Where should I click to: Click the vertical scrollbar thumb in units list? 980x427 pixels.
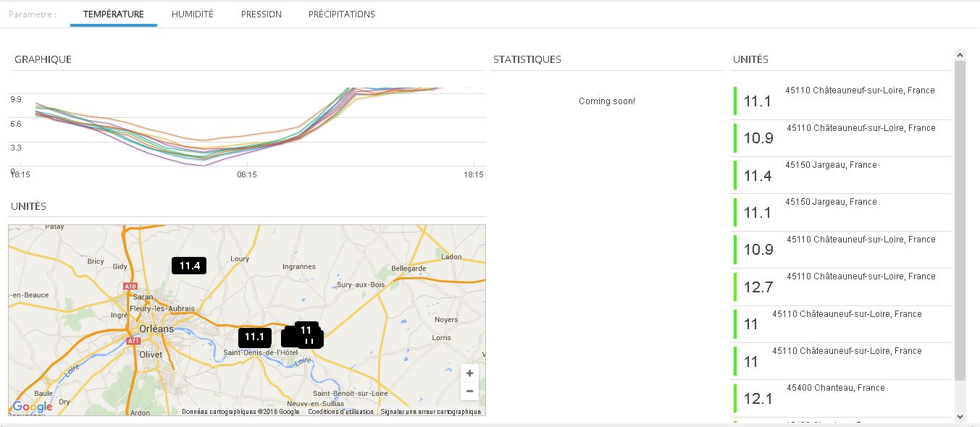coord(960,221)
